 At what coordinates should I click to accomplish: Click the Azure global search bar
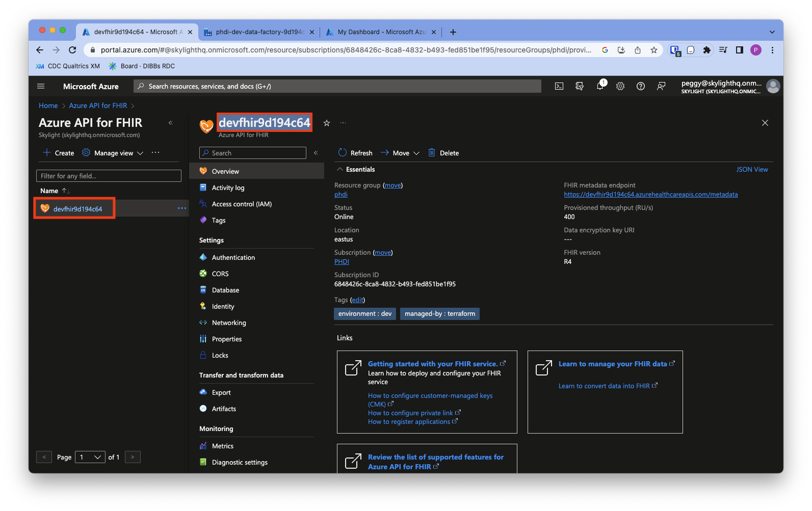click(337, 86)
